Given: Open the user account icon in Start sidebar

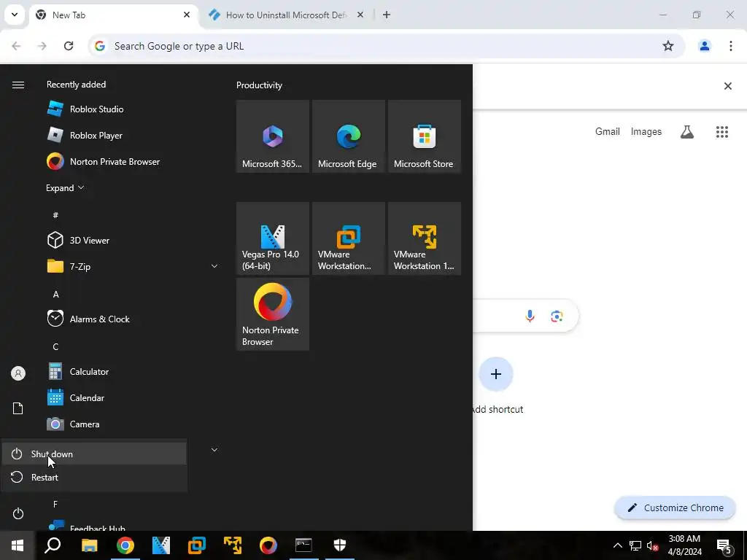Looking at the screenshot, I should coord(18,373).
